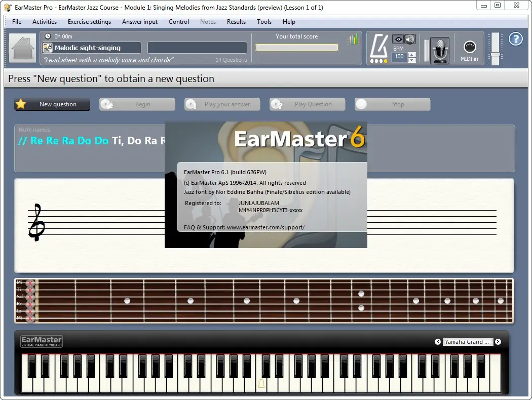Open the statistics bar chart icon
Viewport: 532px width, 400px height.
(x=353, y=39)
